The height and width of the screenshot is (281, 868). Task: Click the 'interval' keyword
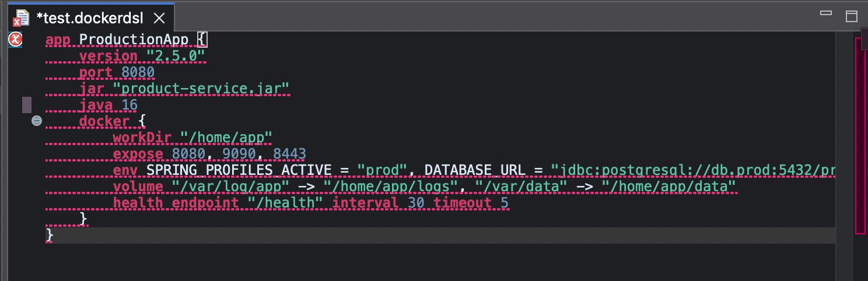[x=365, y=203]
